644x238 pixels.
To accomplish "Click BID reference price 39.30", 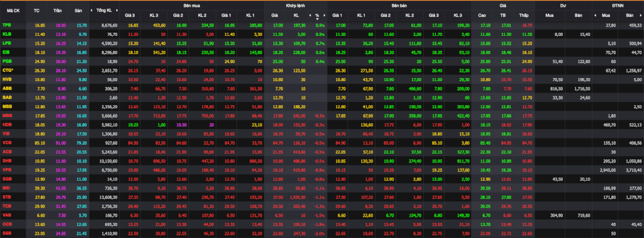I will point(40,188).
